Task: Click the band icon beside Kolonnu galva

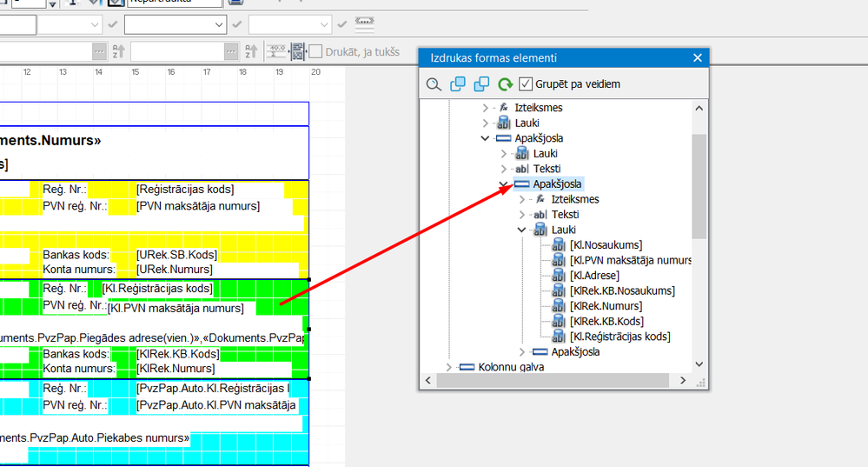Action: tap(467, 367)
